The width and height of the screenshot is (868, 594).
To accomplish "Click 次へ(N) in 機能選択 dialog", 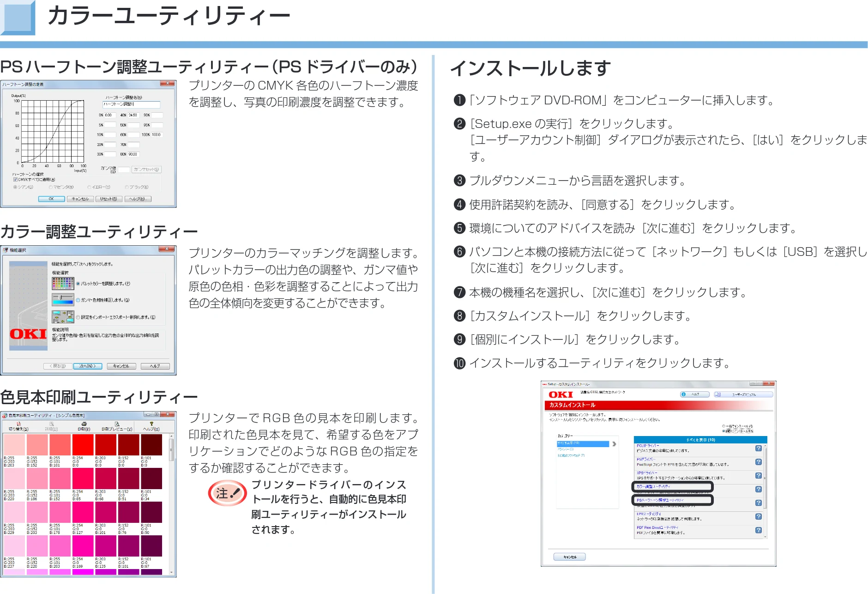I will [87, 366].
